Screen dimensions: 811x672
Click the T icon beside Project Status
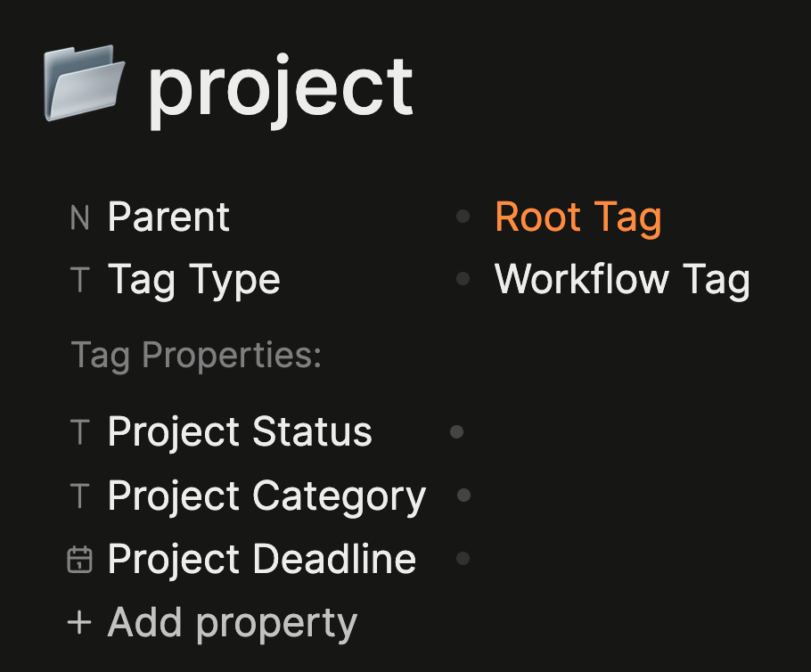pos(79,432)
